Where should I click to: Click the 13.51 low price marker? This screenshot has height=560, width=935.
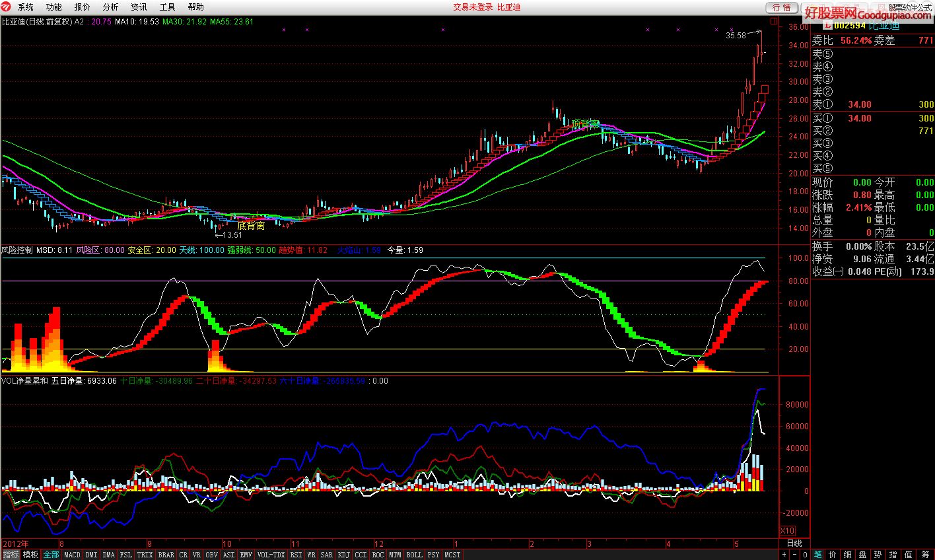(x=232, y=235)
